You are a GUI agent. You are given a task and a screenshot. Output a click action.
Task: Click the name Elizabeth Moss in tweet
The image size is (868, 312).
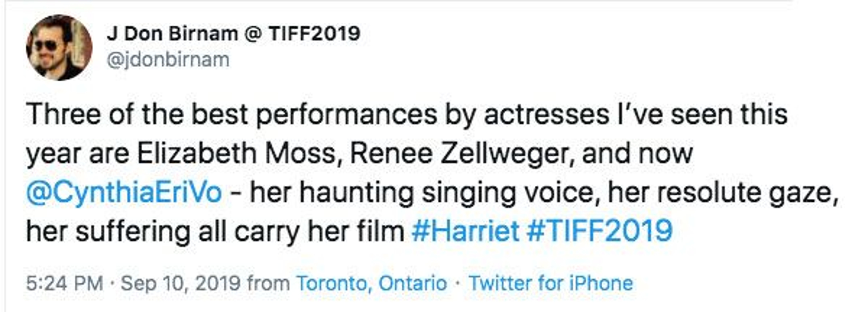(x=236, y=154)
